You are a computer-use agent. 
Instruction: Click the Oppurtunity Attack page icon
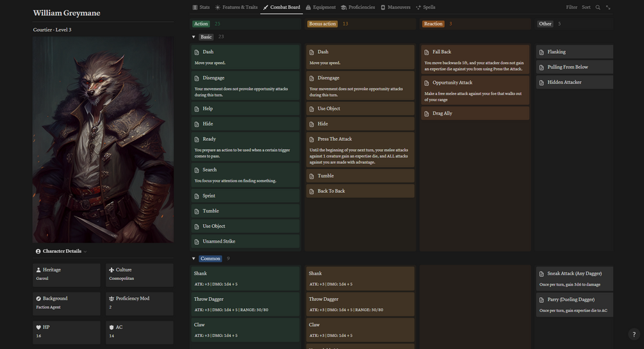click(427, 83)
